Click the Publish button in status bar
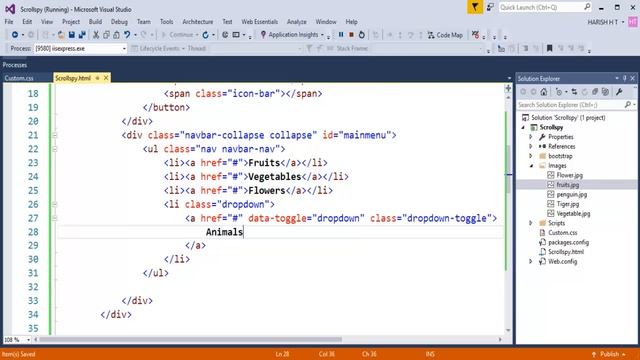The height and width of the screenshot is (360, 640). 609,354
